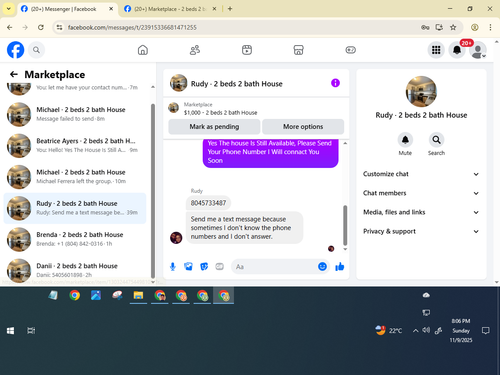This screenshot has height=375, width=500.
Task: Open Michael chat where Ferrera left the group
Action: (75, 177)
